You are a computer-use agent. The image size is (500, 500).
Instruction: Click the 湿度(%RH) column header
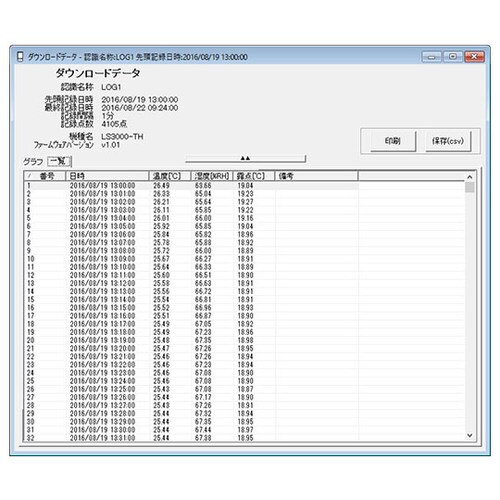click(x=212, y=176)
